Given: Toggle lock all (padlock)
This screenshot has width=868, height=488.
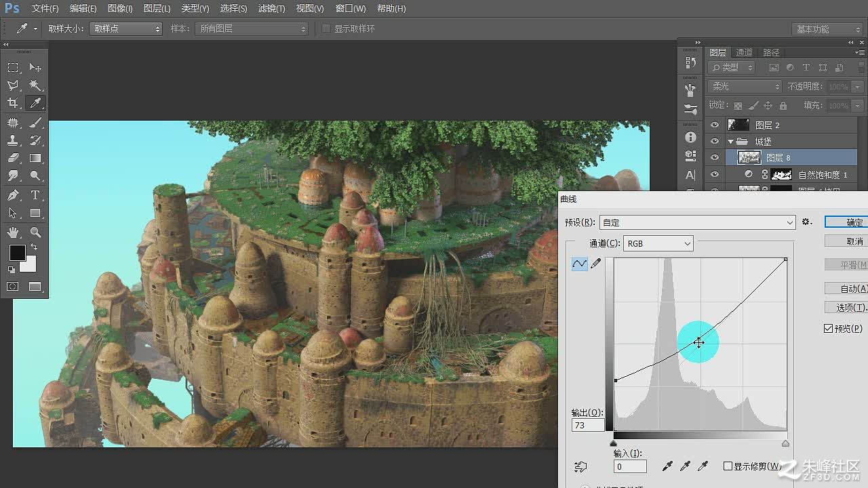Looking at the screenshot, I should coord(783,106).
